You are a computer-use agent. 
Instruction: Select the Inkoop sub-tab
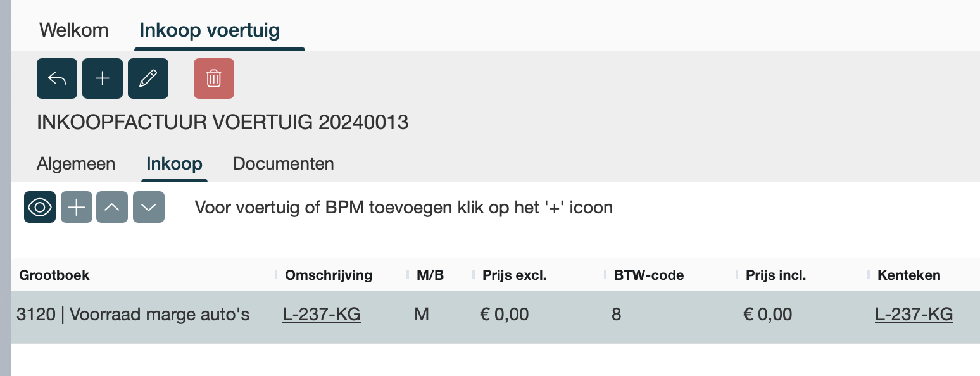click(174, 164)
